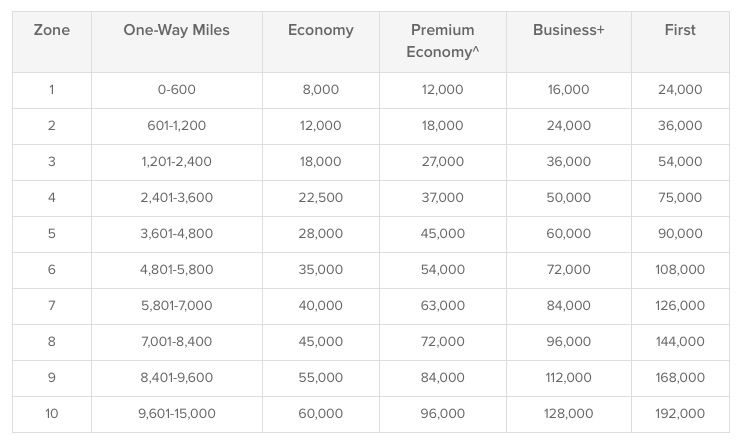Select the One-Way Miles column header
Screen dimensions: 737x440
pyautogui.click(x=177, y=30)
